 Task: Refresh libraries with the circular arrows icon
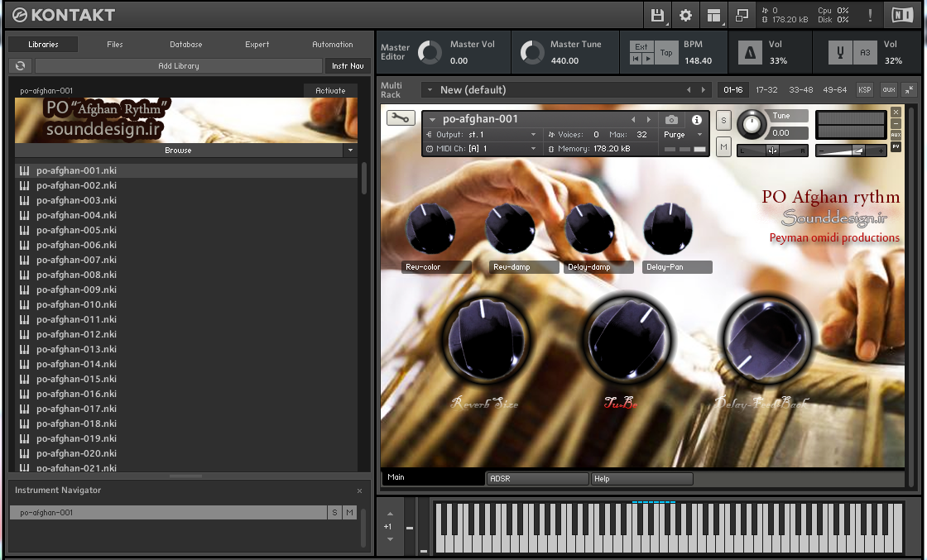click(20, 65)
